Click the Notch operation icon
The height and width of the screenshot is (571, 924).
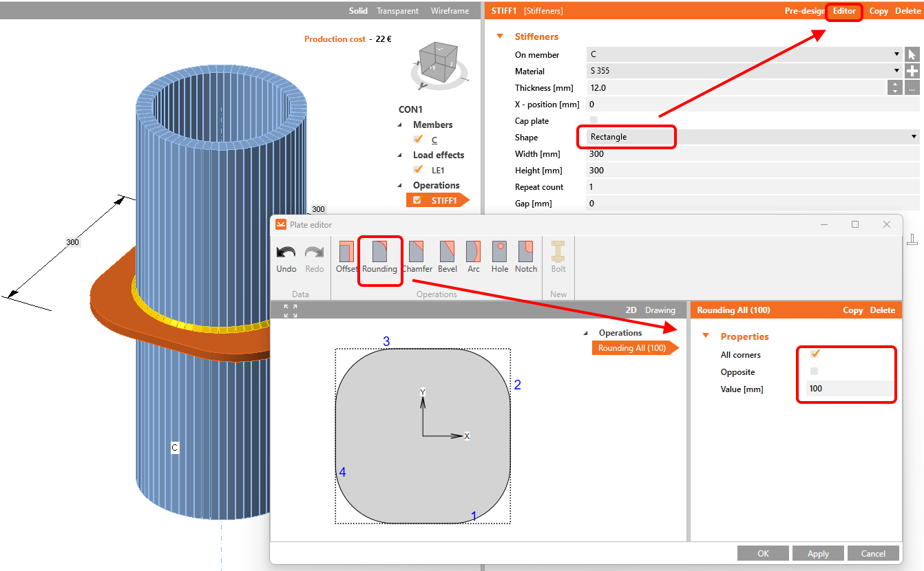(x=526, y=252)
